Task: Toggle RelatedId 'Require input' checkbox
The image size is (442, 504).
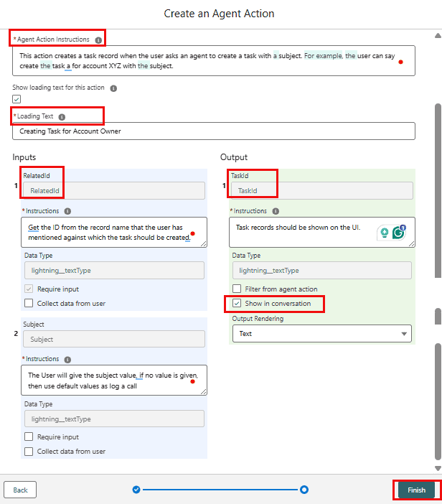Action: point(29,289)
